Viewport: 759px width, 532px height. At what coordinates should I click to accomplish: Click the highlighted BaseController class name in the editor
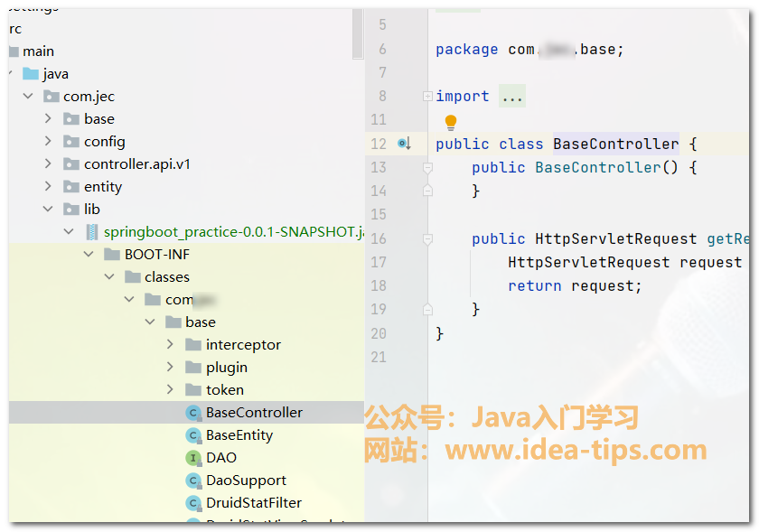(615, 144)
